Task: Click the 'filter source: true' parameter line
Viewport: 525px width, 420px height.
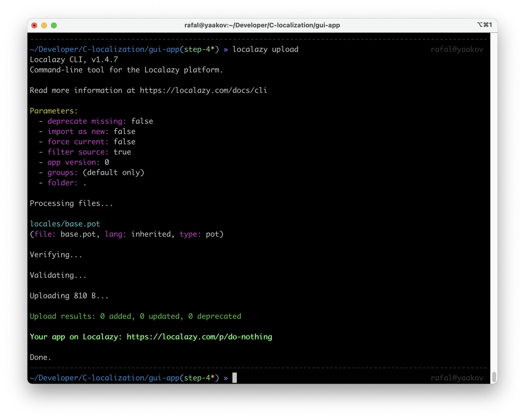Action: [89, 152]
